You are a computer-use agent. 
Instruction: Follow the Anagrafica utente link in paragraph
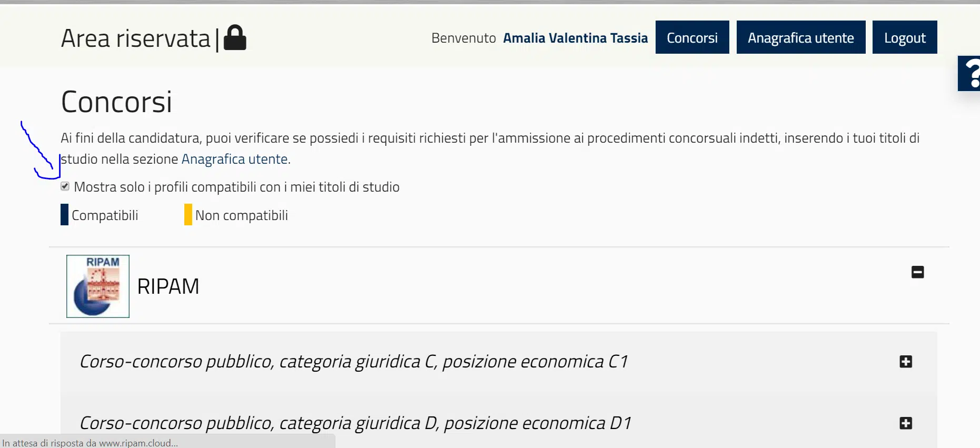click(x=234, y=159)
